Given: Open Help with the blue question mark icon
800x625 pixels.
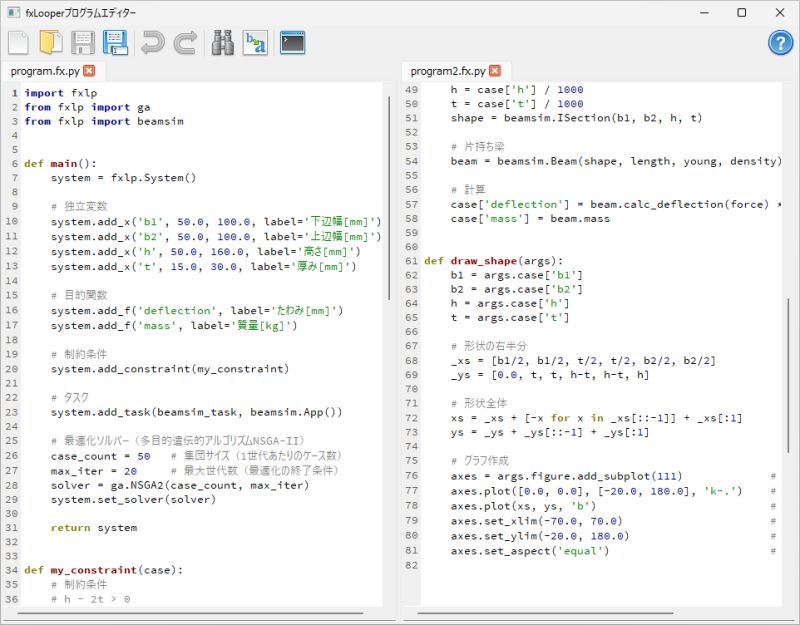Looking at the screenshot, I should [781, 43].
